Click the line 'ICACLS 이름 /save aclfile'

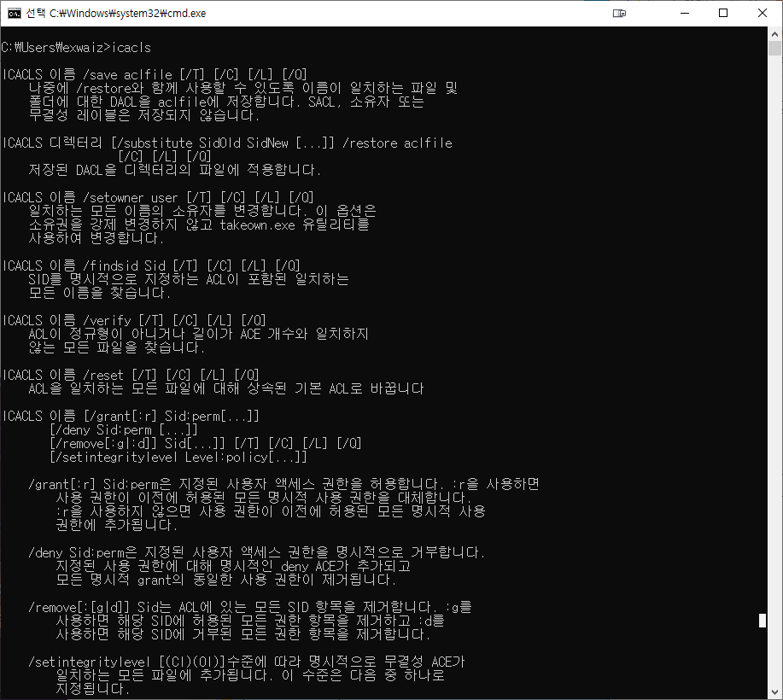tap(155, 74)
